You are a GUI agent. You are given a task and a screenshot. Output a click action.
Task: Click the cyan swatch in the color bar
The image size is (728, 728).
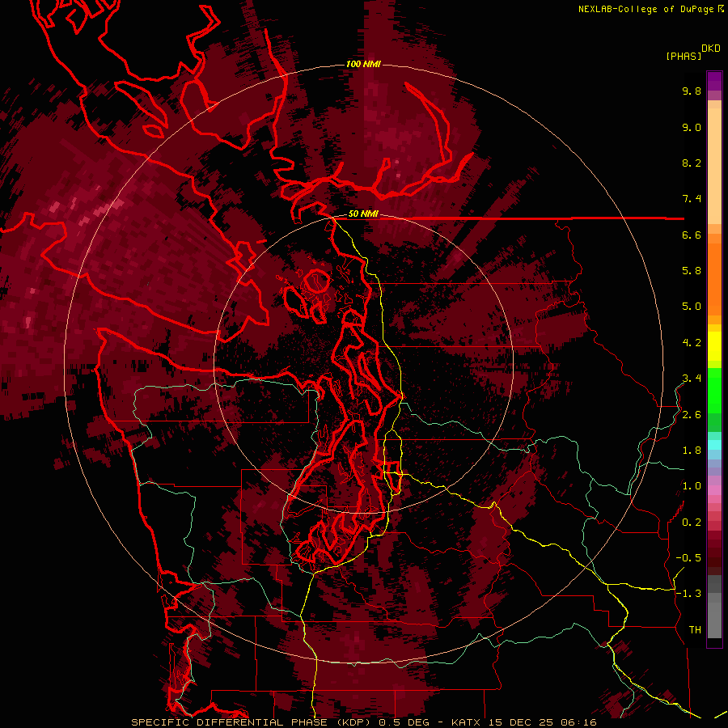click(x=714, y=445)
